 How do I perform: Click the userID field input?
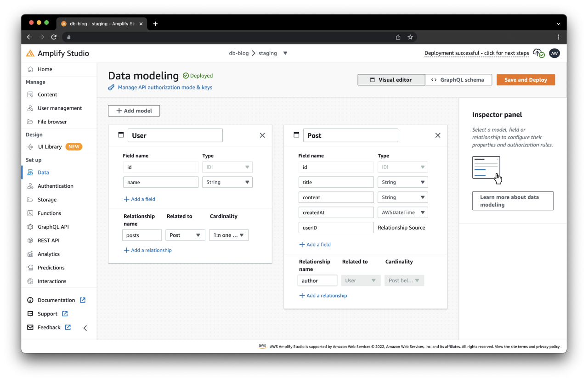(336, 228)
